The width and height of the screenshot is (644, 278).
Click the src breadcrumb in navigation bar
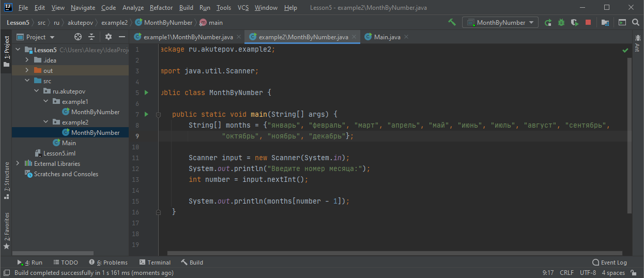pos(41,23)
